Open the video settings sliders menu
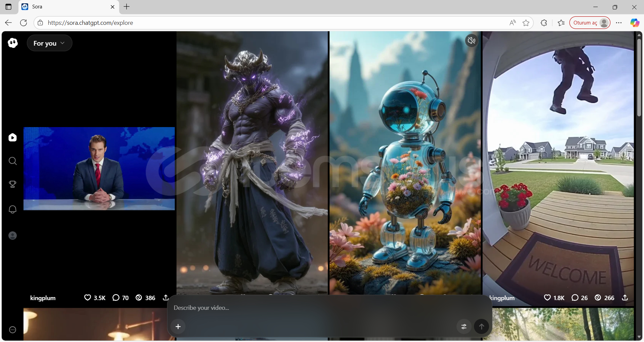The width and height of the screenshot is (644, 342). pos(464,327)
